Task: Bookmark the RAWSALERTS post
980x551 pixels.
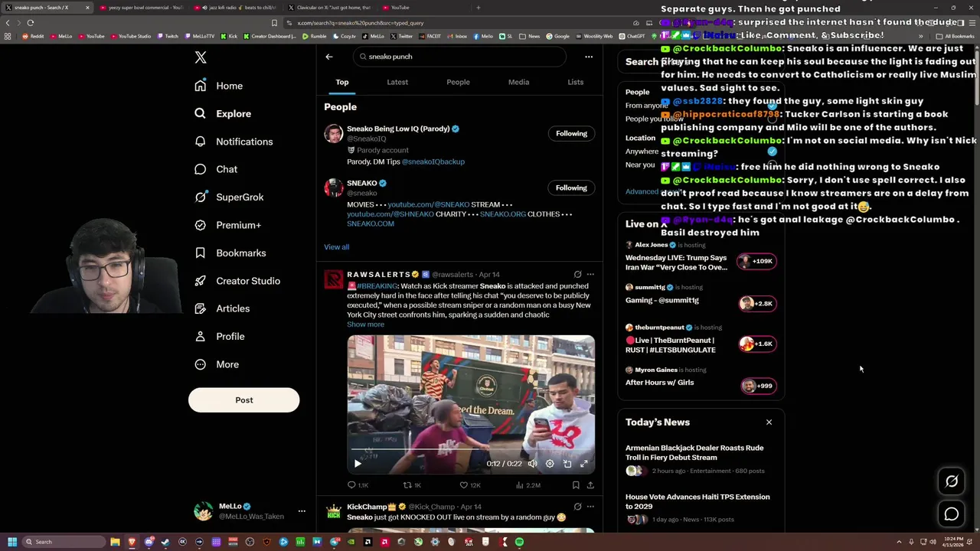Action: pyautogui.click(x=576, y=485)
